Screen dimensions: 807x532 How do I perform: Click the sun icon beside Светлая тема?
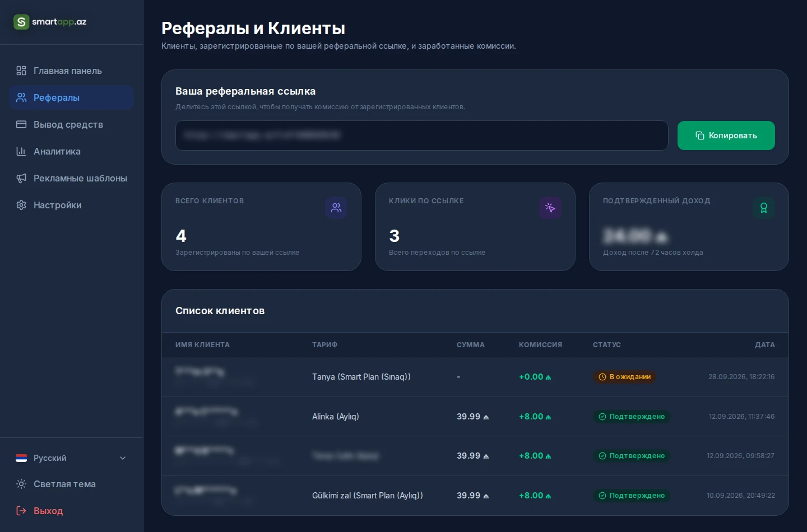[21, 484]
